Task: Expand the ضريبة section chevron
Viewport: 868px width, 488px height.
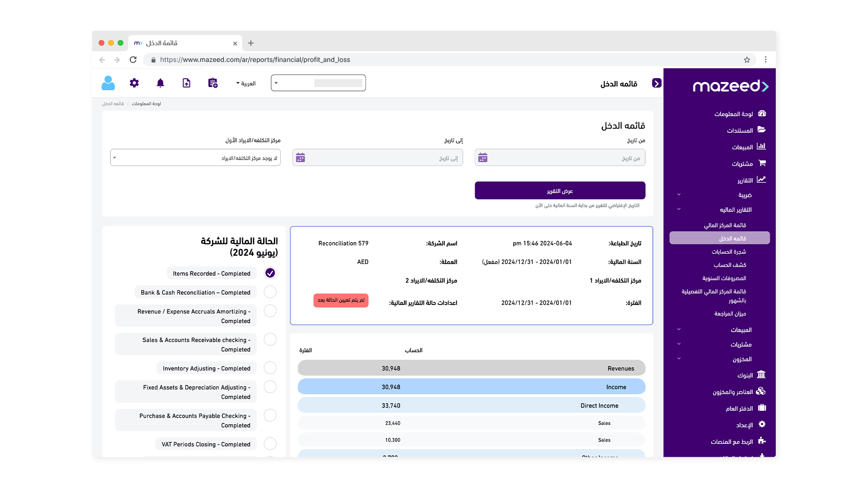Action: [679, 195]
